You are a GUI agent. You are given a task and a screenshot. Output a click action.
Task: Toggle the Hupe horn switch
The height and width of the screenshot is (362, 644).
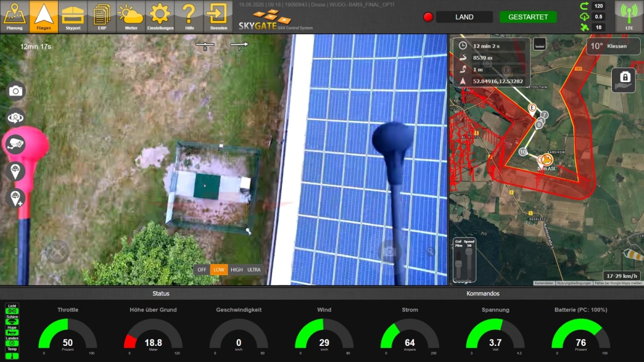(x=12, y=333)
